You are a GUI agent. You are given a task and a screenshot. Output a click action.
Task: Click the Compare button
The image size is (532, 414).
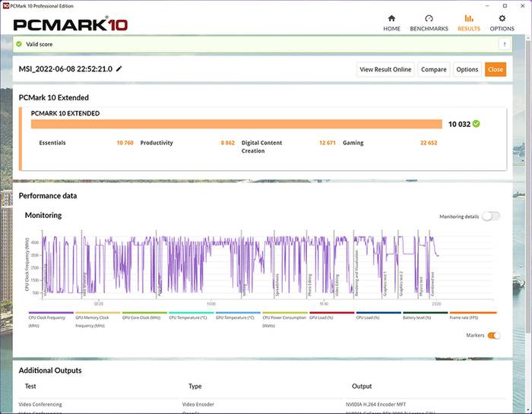(x=434, y=69)
